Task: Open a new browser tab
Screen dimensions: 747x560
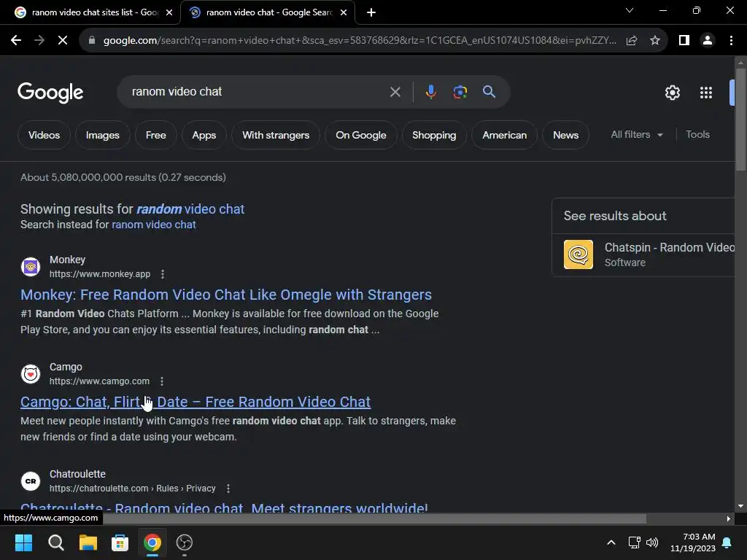Action: pos(371,12)
